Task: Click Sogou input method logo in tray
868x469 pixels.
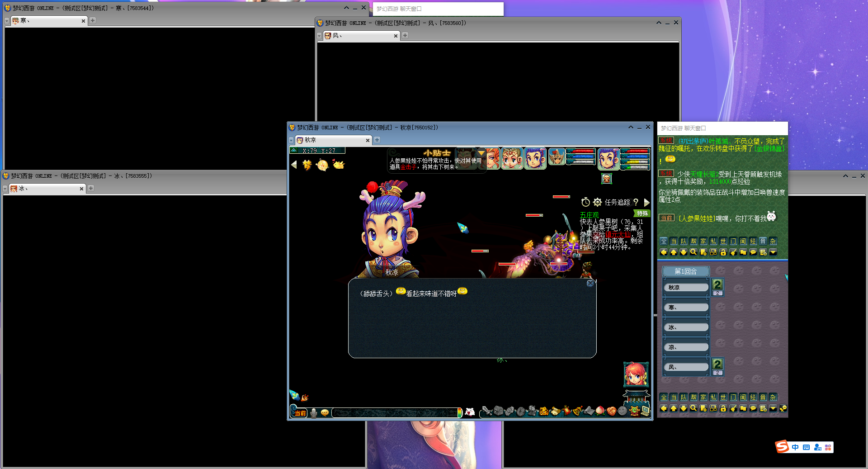Action: point(782,447)
